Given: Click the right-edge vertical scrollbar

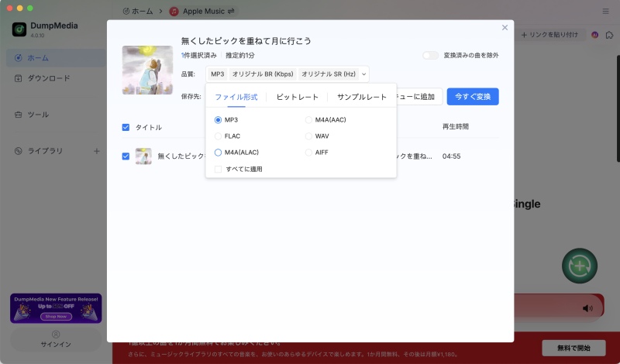Looking at the screenshot, I should tap(618, 108).
